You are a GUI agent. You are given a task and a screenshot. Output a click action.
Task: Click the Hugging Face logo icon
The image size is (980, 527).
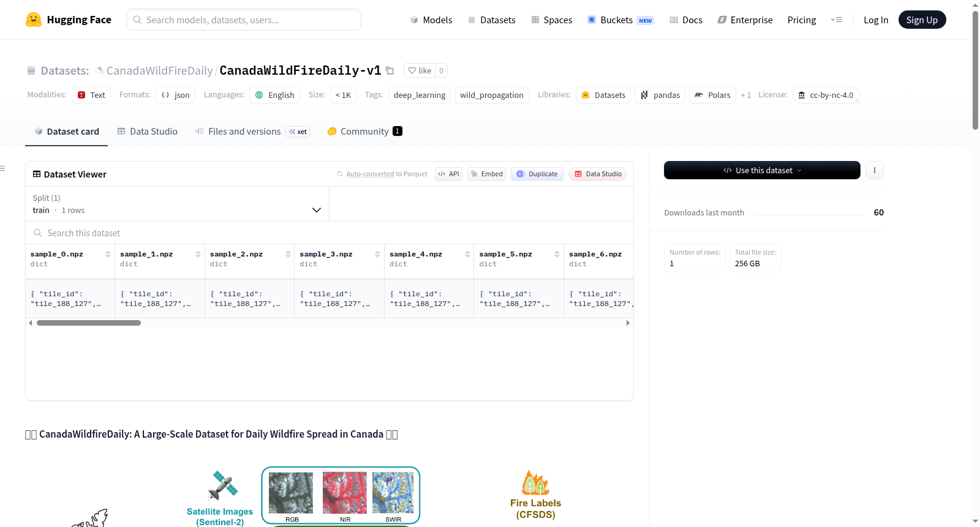[34, 20]
